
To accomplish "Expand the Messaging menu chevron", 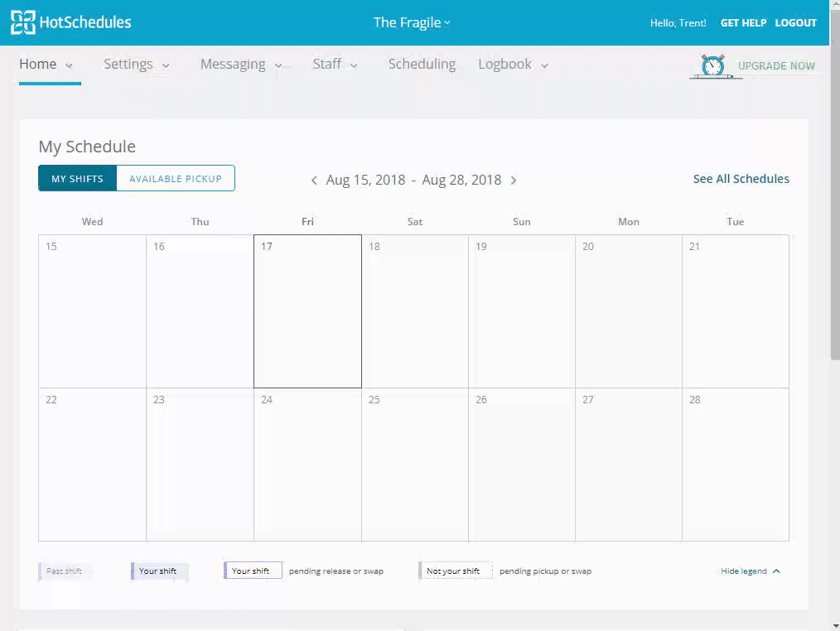I will (278, 66).
